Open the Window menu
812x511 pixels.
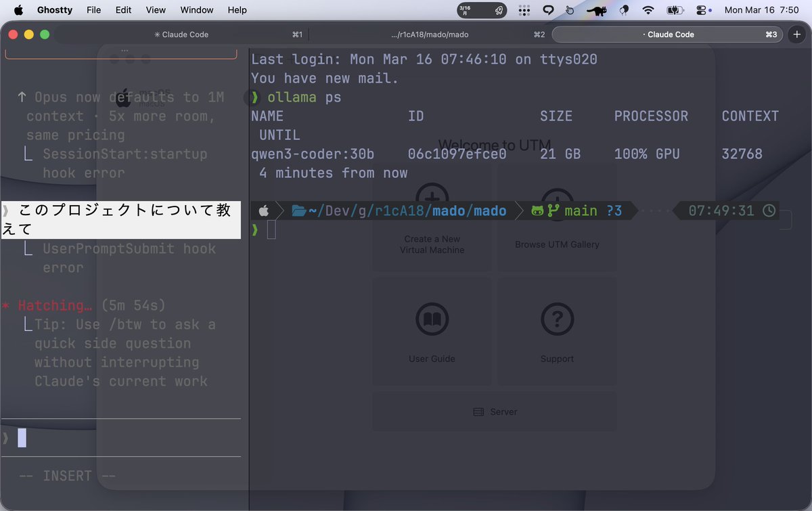click(x=197, y=10)
